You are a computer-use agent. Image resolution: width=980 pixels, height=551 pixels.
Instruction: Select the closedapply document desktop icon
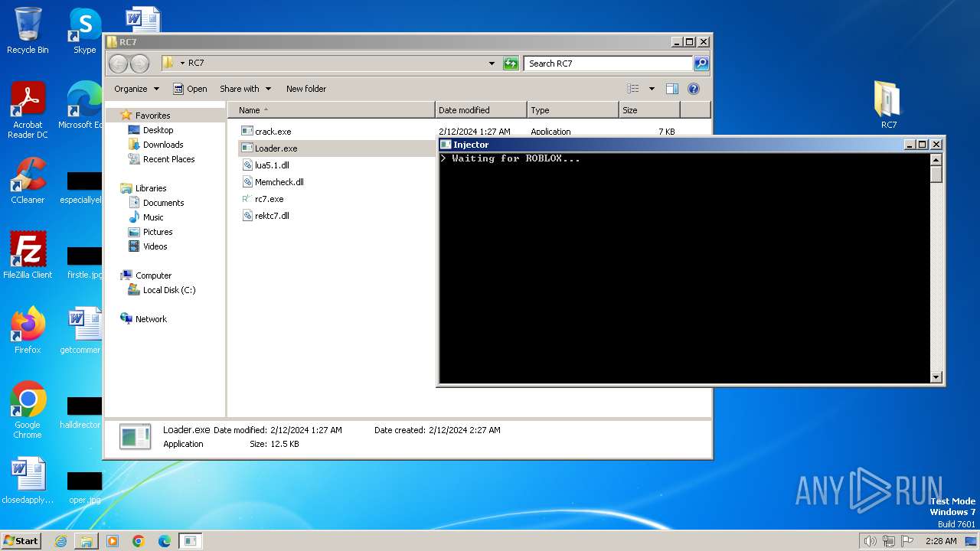click(x=28, y=481)
